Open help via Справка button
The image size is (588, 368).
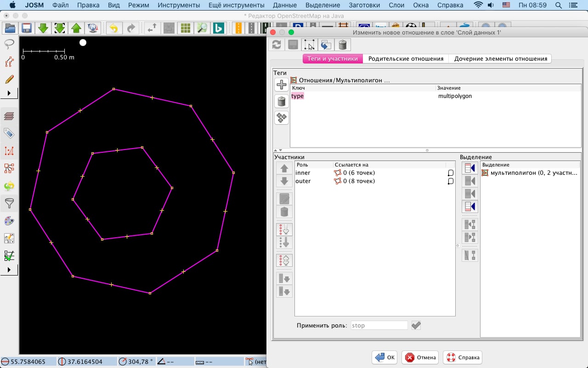coord(463,357)
